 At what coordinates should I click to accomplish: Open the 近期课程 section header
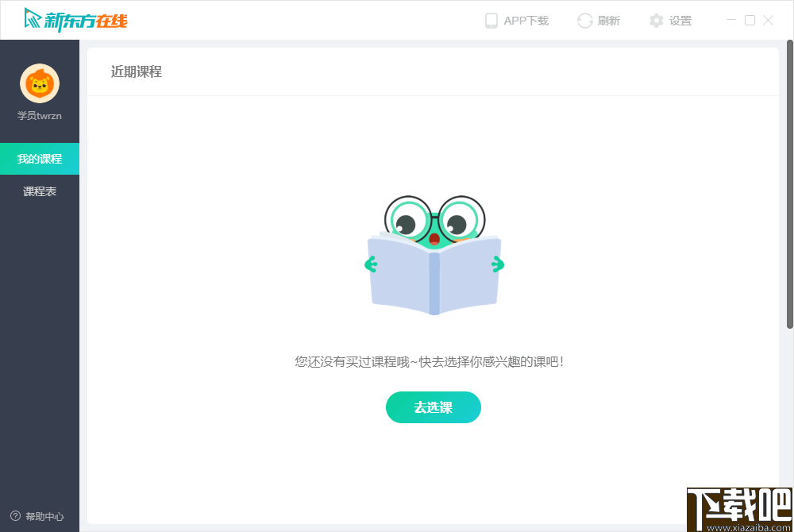coord(135,72)
